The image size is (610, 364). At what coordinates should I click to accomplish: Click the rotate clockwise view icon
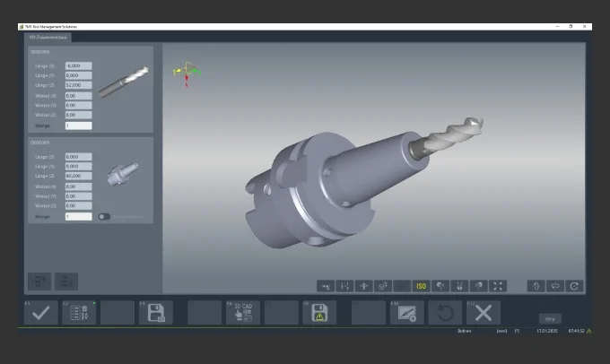pos(574,286)
